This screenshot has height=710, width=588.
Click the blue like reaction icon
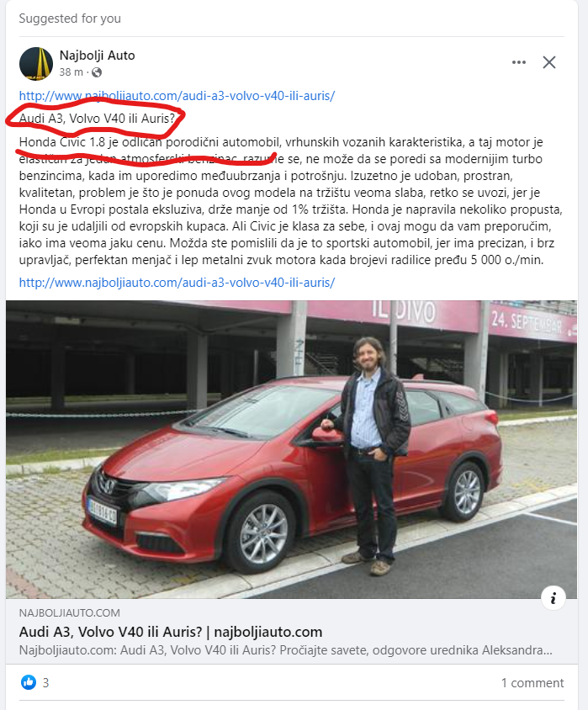(29, 682)
